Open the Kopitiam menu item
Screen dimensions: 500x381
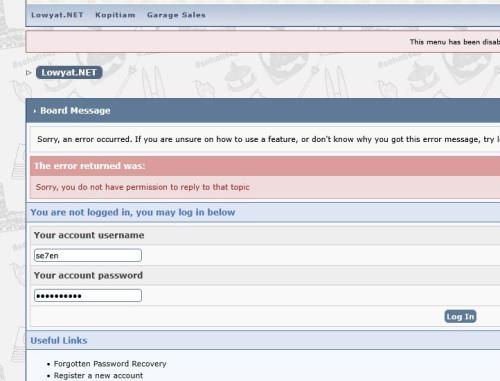pyautogui.click(x=115, y=15)
